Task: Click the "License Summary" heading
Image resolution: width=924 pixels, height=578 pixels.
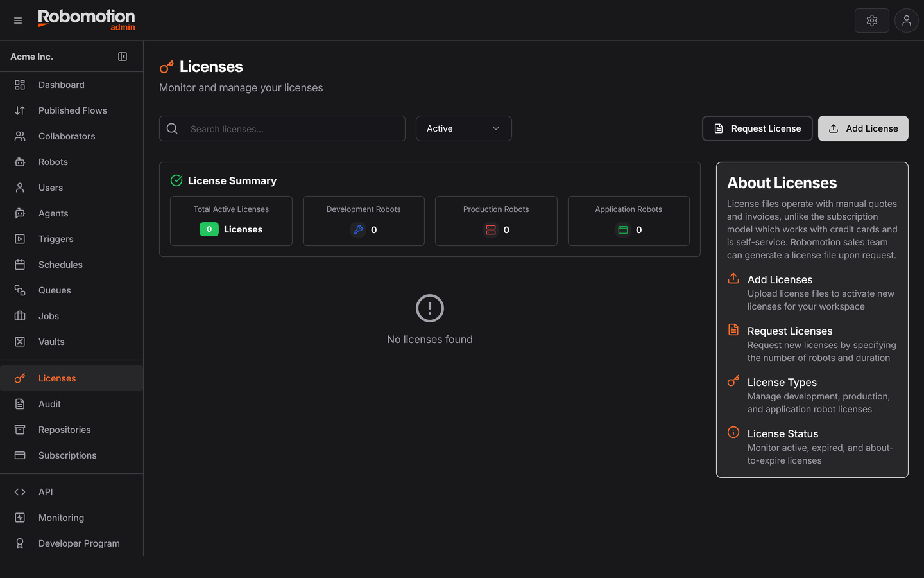Action: pyautogui.click(x=232, y=181)
